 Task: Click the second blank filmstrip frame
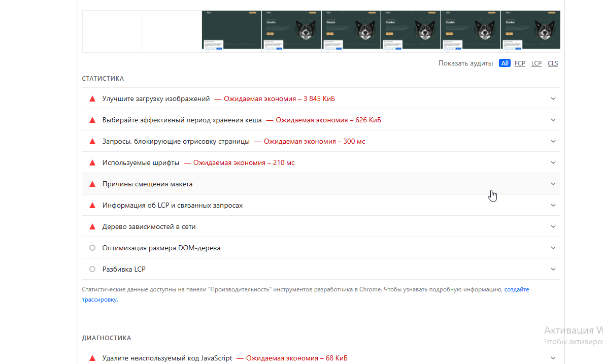click(x=172, y=31)
